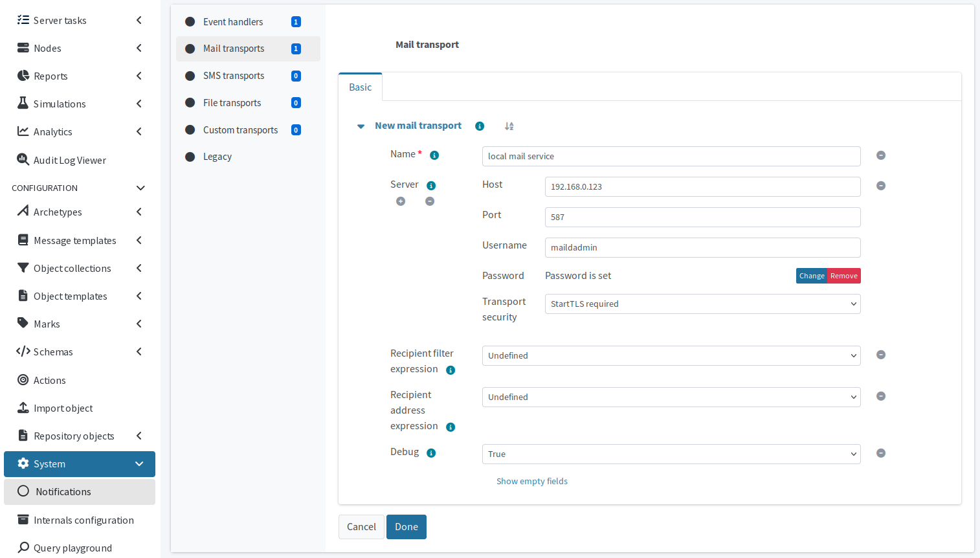Click the Show empty fields link

click(532, 481)
